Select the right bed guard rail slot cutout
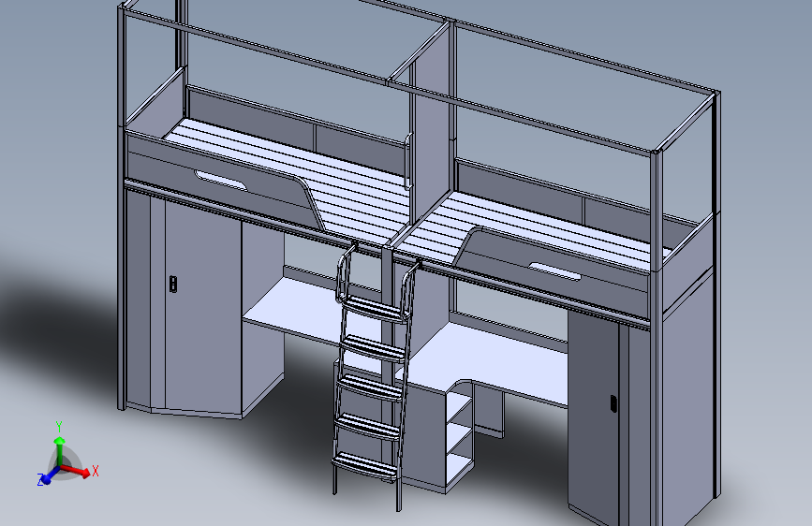The height and width of the screenshot is (526, 812). coord(554,271)
